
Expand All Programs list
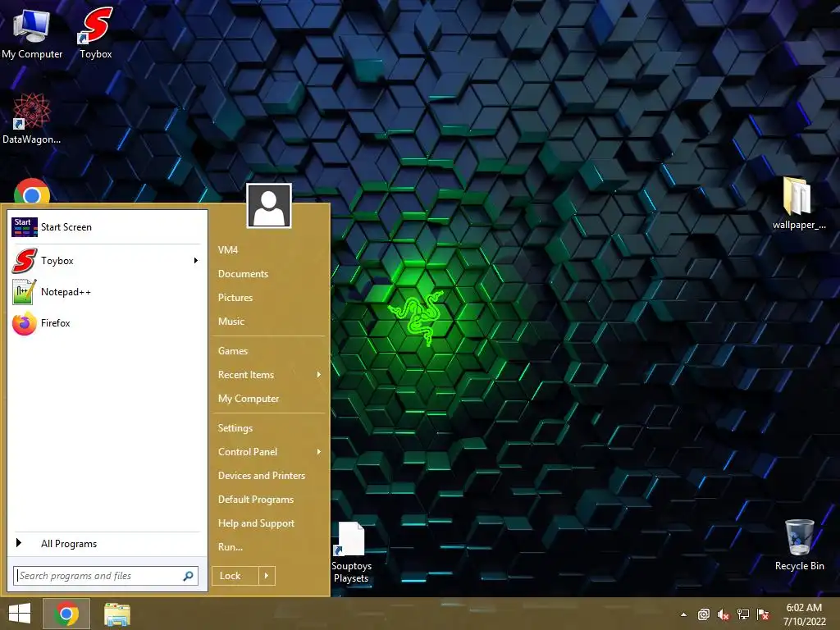click(x=107, y=544)
